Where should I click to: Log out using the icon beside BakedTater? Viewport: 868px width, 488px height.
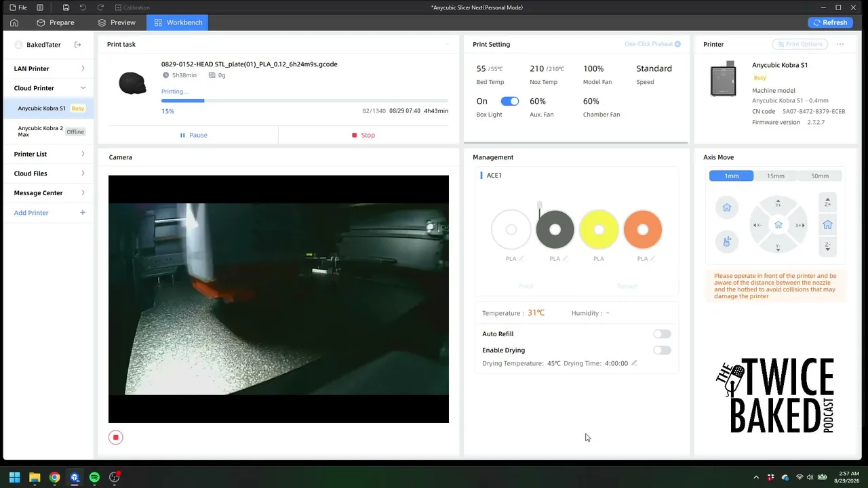[x=78, y=45]
